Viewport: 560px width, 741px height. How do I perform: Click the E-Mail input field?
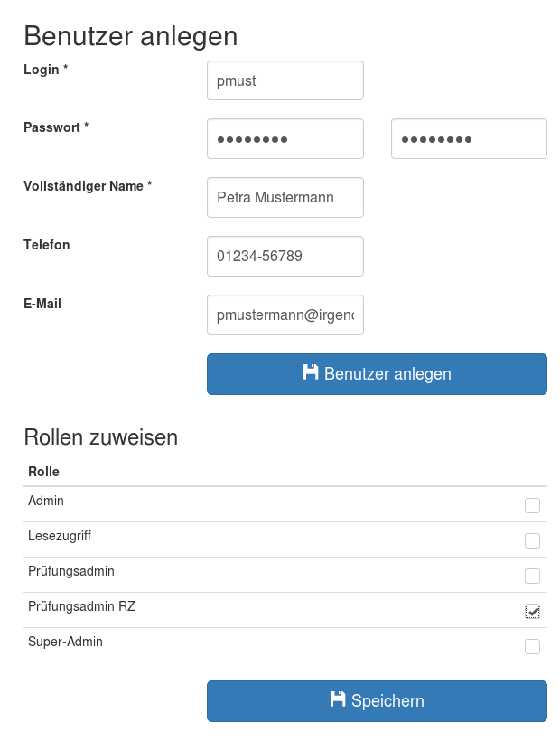click(x=285, y=314)
